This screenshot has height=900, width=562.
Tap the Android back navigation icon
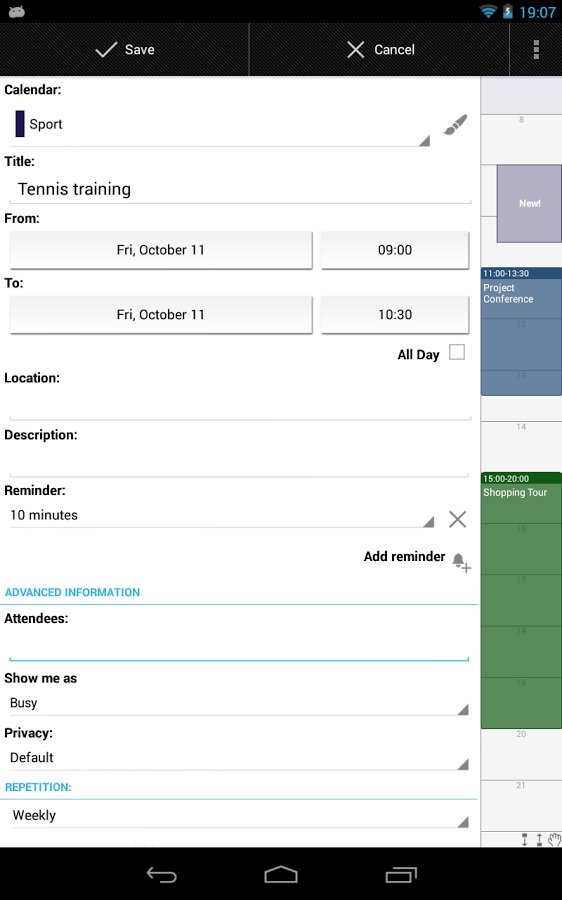pyautogui.click(x=161, y=874)
